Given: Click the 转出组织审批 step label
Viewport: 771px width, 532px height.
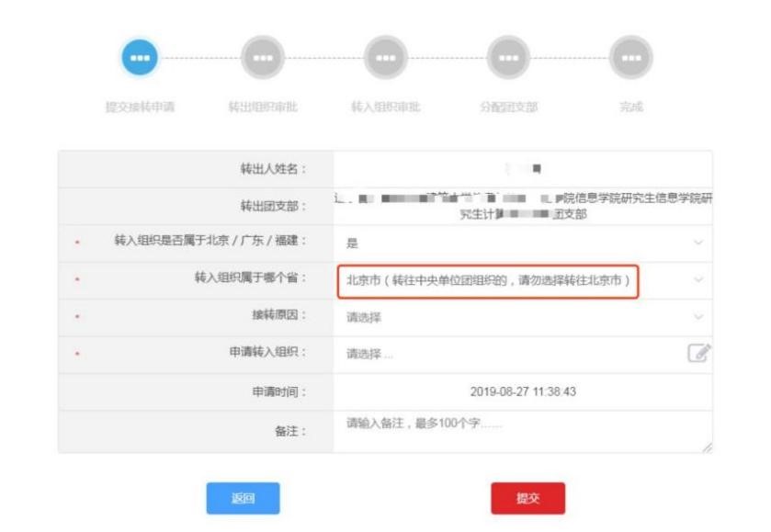Looking at the screenshot, I should tap(259, 107).
